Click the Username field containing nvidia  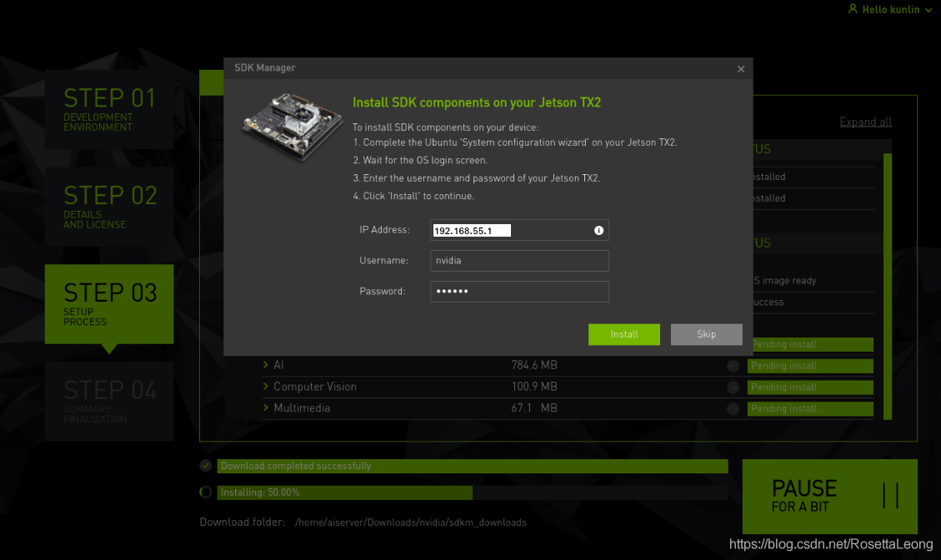click(519, 261)
